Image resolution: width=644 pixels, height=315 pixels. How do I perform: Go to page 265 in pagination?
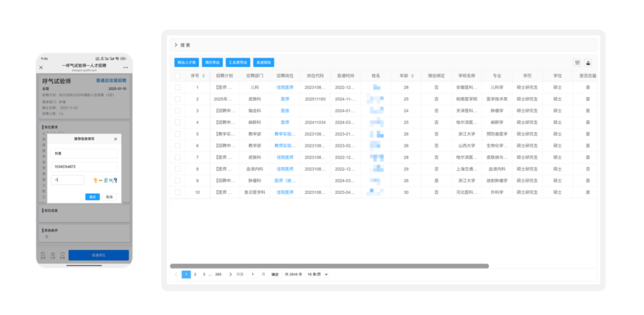(218, 274)
